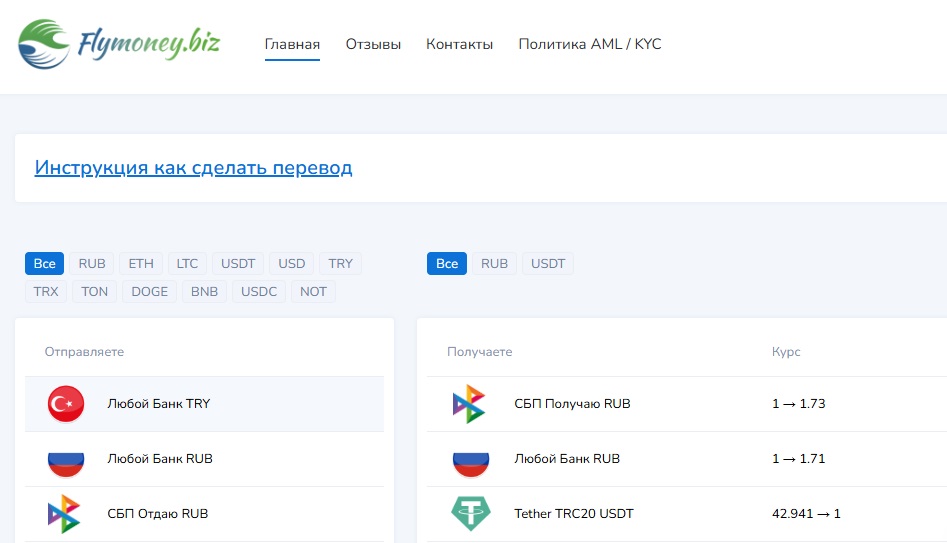Filter receive currencies by RUB
Viewport: 947px width, 543px height.
pyautogui.click(x=495, y=263)
